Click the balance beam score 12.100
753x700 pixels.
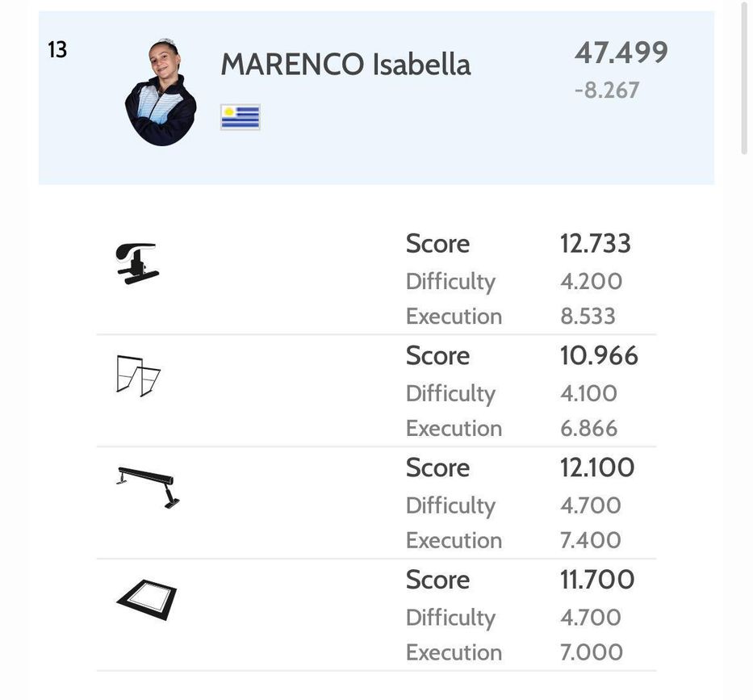[x=597, y=468]
